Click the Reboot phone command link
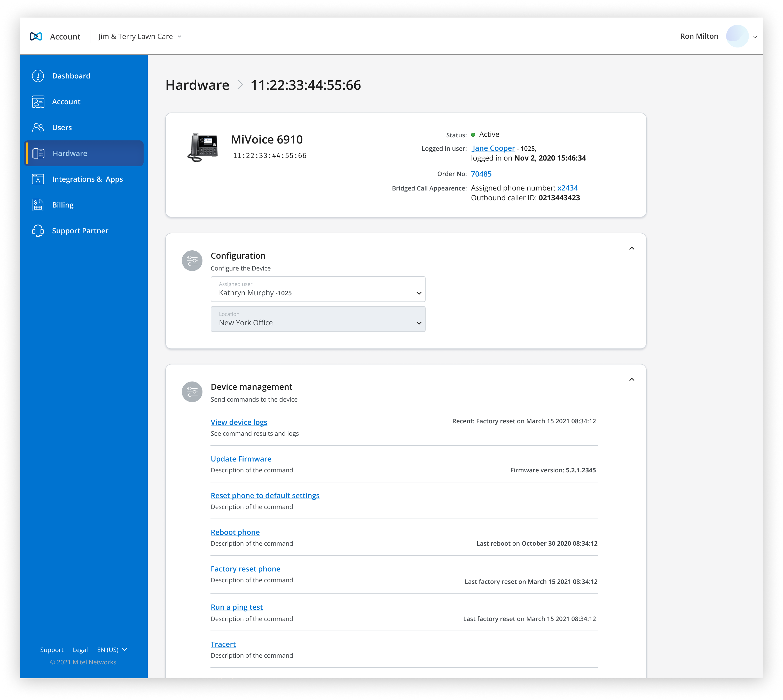This screenshot has height=700, width=783. click(235, 532)
